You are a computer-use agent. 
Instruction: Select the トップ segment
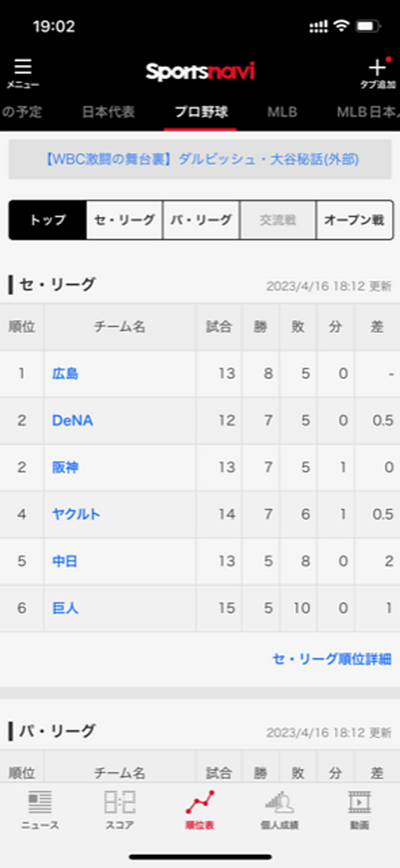[48, 220]
